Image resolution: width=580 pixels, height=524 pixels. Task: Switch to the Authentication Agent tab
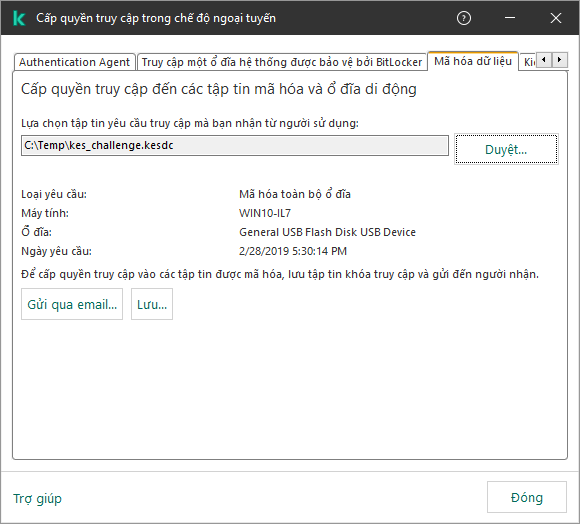(x=74, y=62)
